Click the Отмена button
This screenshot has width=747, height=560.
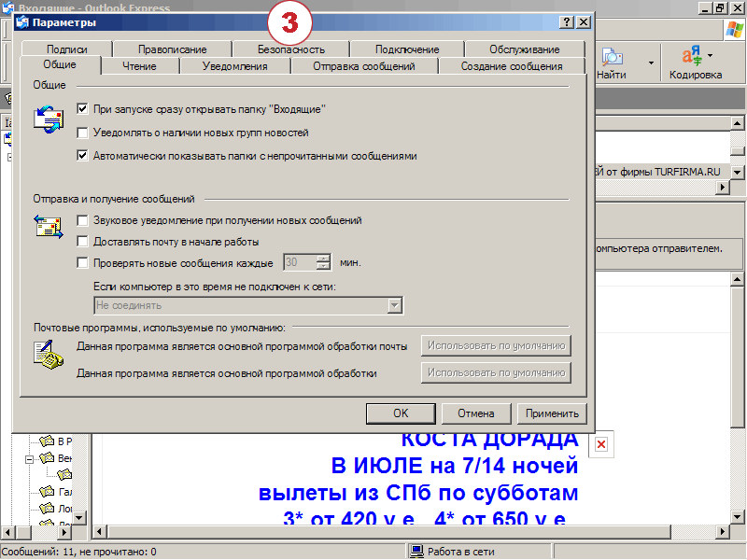coord(475,413)
